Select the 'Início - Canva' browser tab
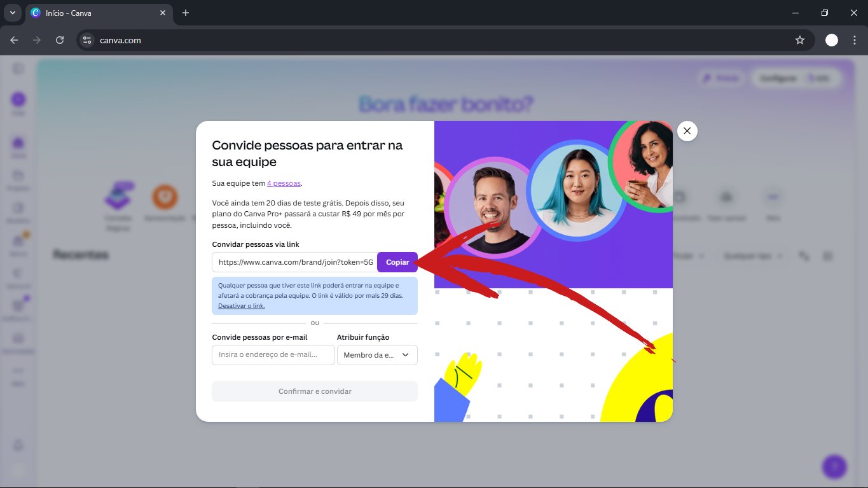Viewport: 868px width, 488px height. coord(99,13)
